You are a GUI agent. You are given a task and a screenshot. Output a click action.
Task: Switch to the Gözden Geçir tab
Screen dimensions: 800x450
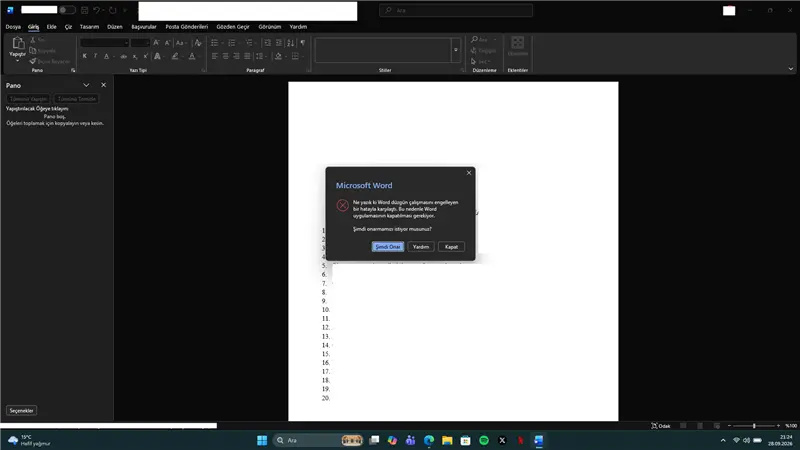[x=233, y=27]
